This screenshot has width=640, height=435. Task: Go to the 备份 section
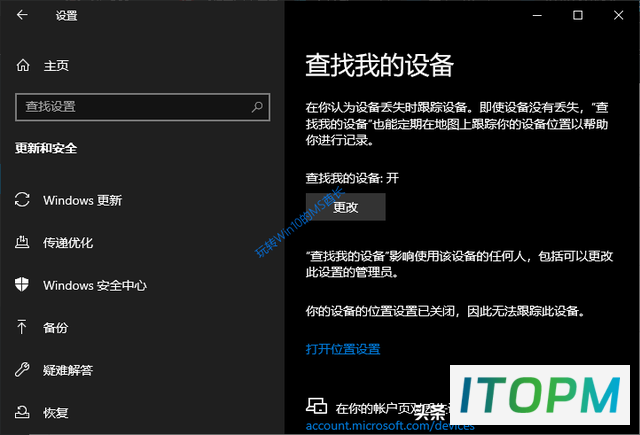[x=56, y=328]
